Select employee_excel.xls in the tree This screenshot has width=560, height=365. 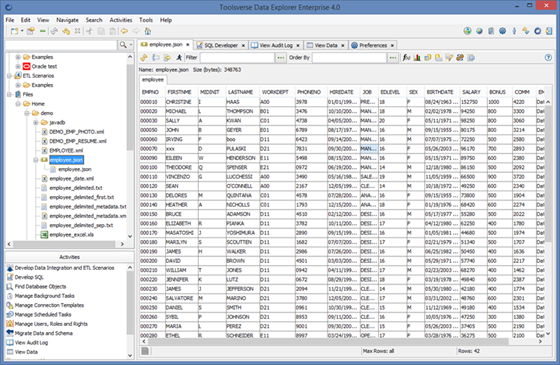71,235
